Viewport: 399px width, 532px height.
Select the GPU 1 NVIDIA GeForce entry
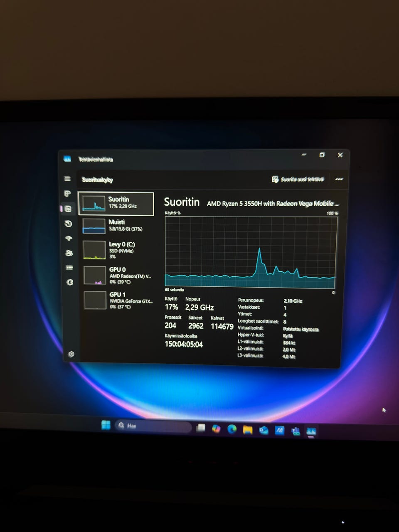tap(117, 300)
